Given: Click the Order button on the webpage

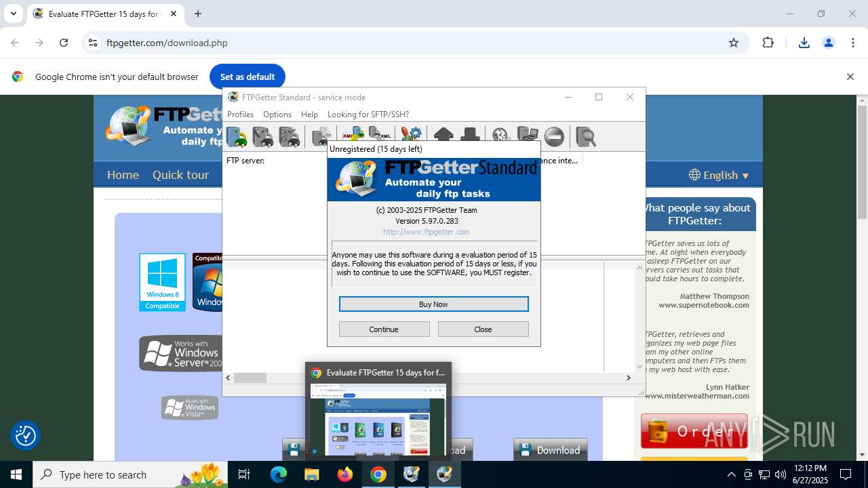Looking at the screenshot, I should click(x=694, y=431).
